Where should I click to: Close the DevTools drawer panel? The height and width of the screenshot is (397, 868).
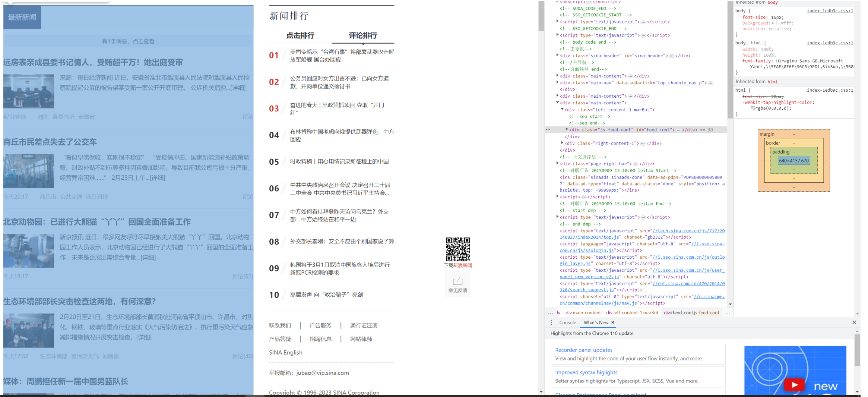tap(854, 322)
